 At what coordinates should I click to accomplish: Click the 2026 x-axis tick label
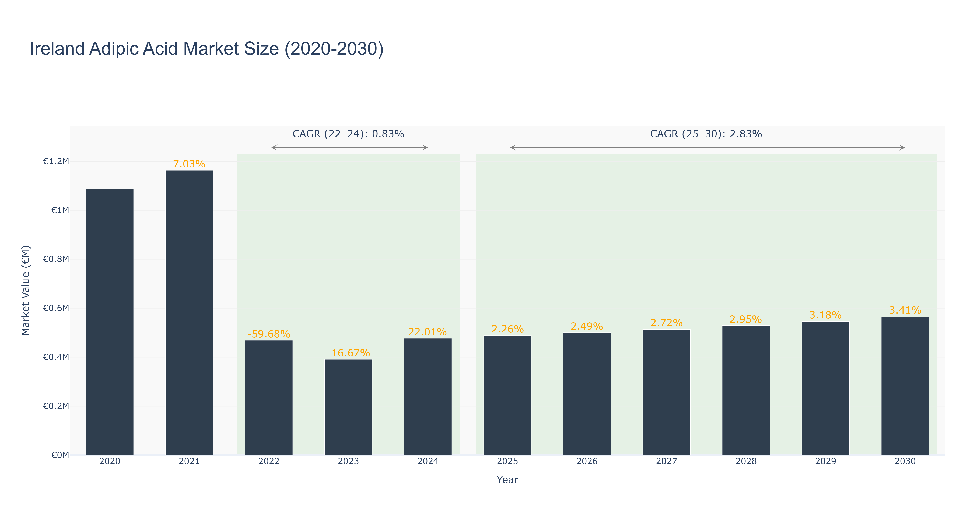587,461
